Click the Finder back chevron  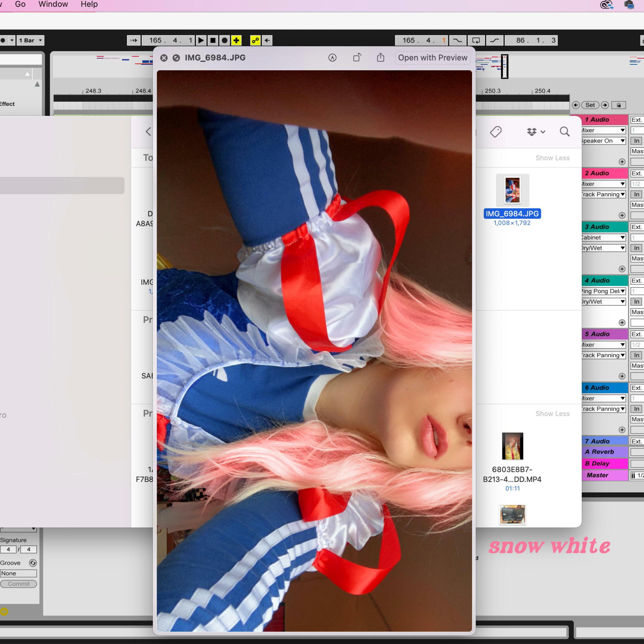148,131
